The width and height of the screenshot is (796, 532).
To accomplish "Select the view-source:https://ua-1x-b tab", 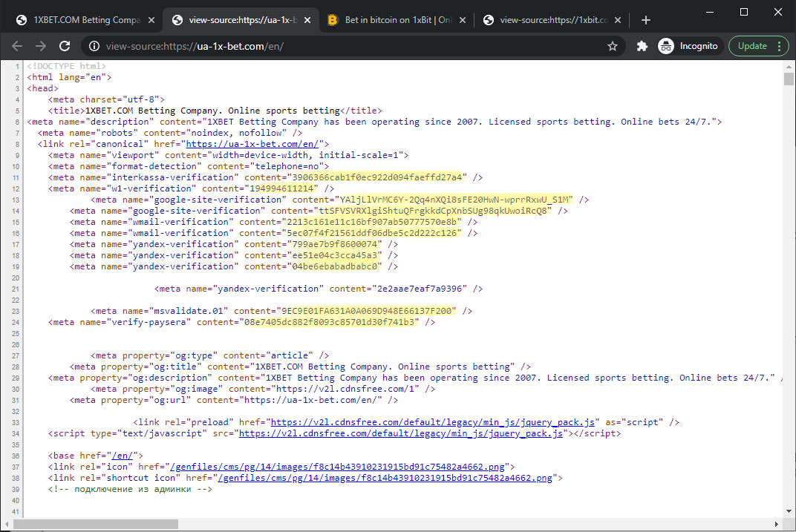I will pos(242,20).
